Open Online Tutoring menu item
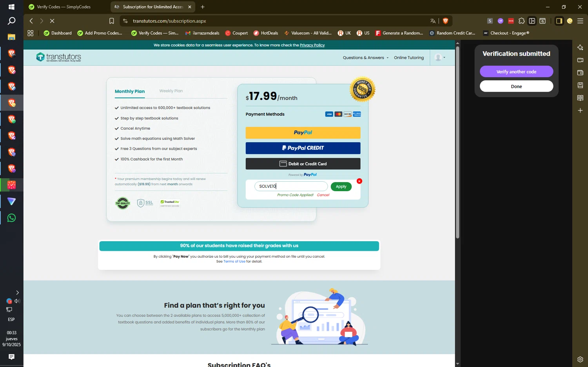588x367 pixels. tap(409, 58)
